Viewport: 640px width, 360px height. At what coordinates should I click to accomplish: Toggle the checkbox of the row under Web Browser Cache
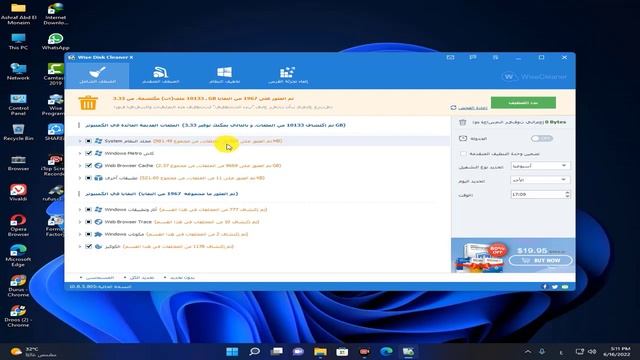click(89, 178)
